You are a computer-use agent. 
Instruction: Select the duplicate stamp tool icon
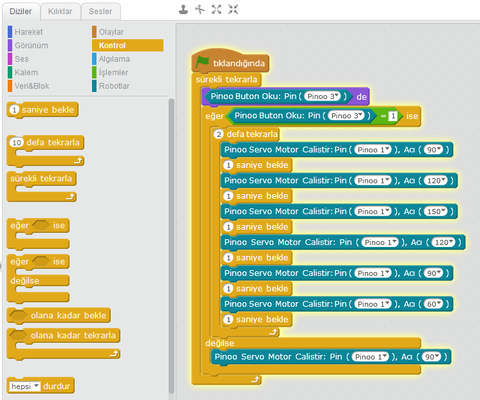(x=183, y=10)
